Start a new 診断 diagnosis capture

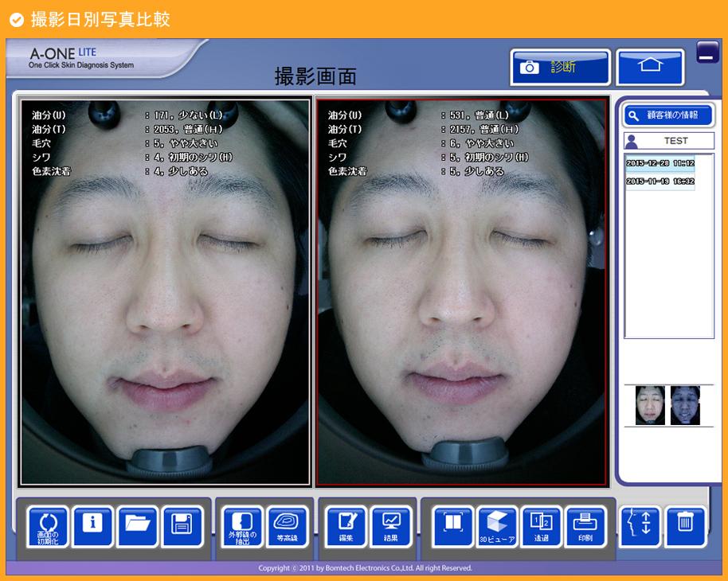(559, 67)
